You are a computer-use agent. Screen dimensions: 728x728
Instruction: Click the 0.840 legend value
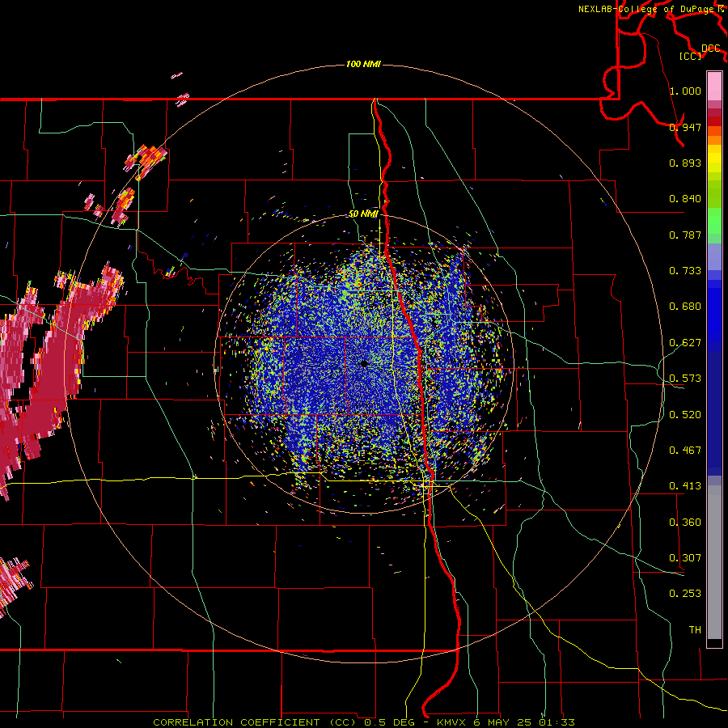coord(685,199)
